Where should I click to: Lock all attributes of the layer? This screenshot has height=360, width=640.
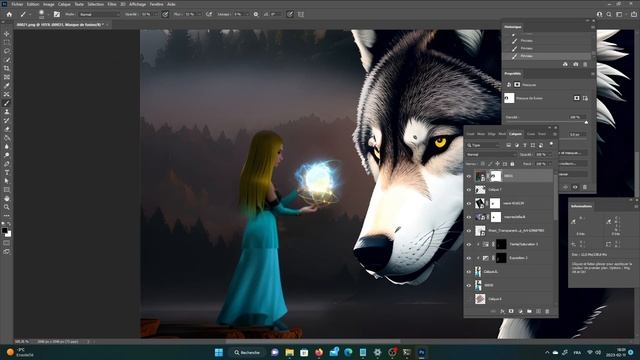(x=512, y=164)
